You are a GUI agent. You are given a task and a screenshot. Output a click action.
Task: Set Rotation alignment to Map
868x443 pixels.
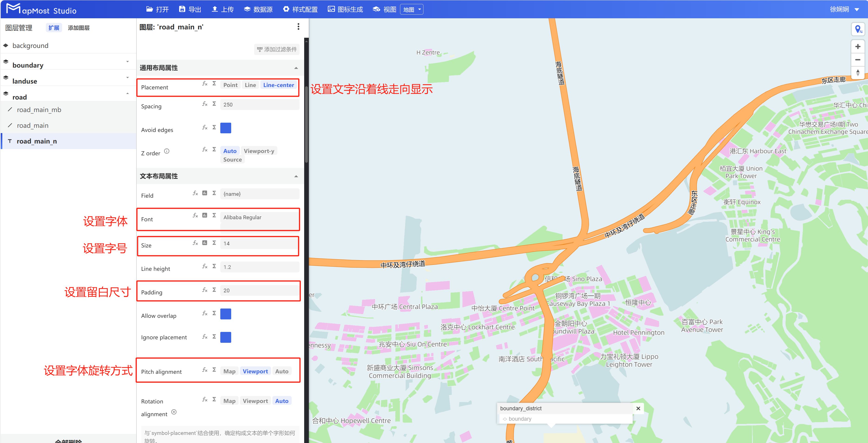point(230,401)
